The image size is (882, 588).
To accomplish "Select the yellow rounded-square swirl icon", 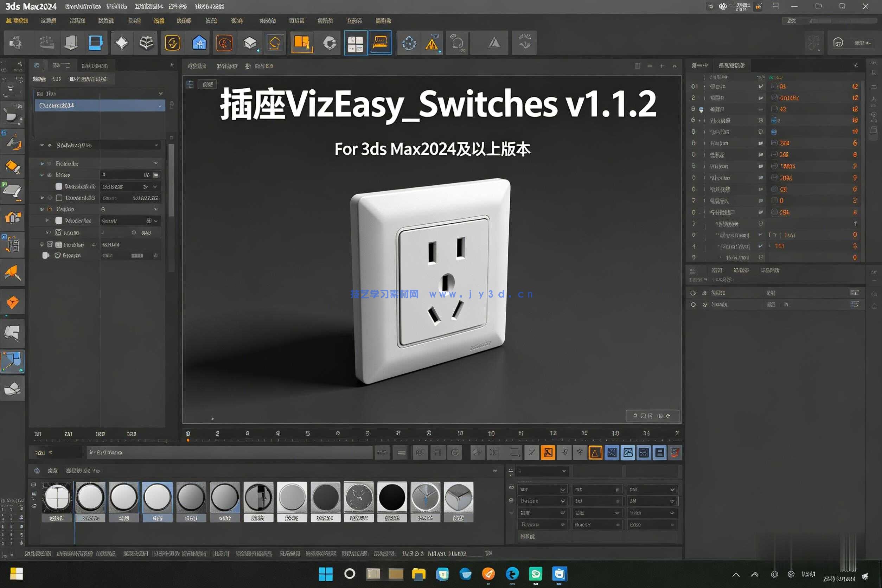I will (x=173, y=43).
